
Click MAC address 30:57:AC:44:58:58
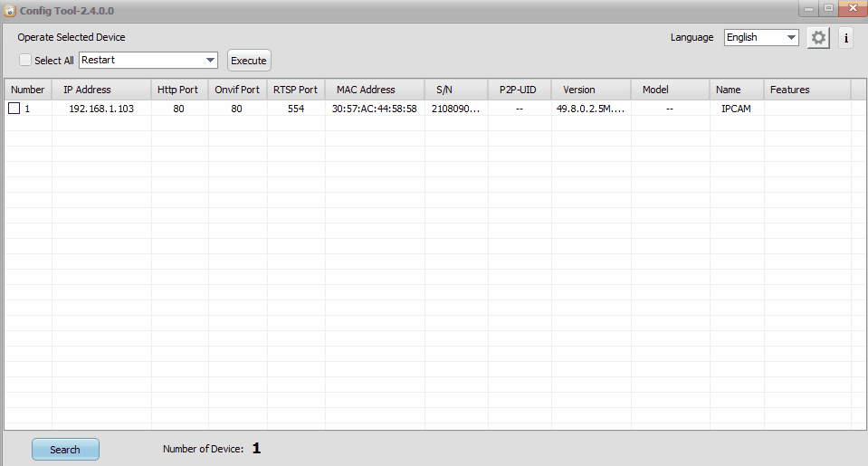pyautogui.click(x=375, y=109)
